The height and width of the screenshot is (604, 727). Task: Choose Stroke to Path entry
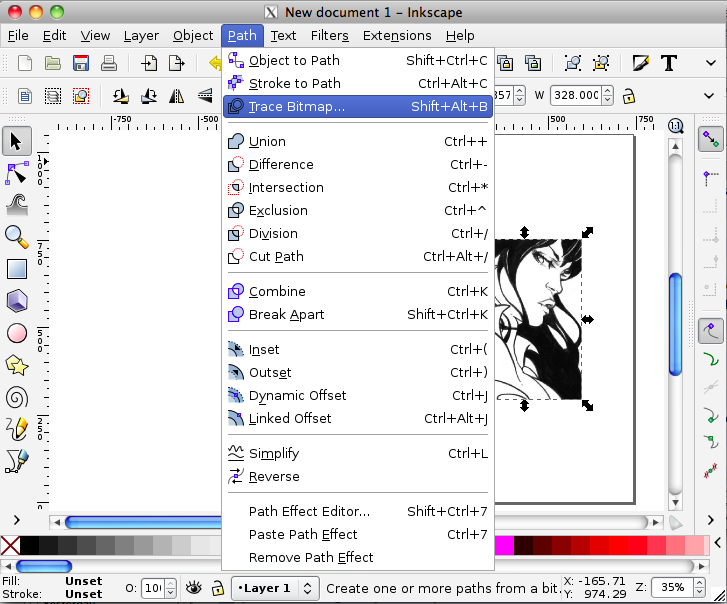tap(357, 83)
